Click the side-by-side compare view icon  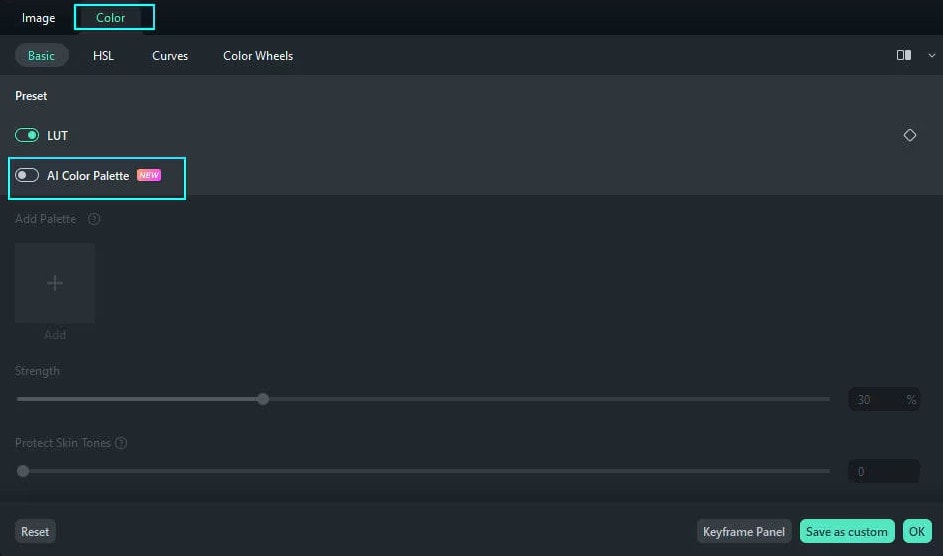[x=903, y=55]
